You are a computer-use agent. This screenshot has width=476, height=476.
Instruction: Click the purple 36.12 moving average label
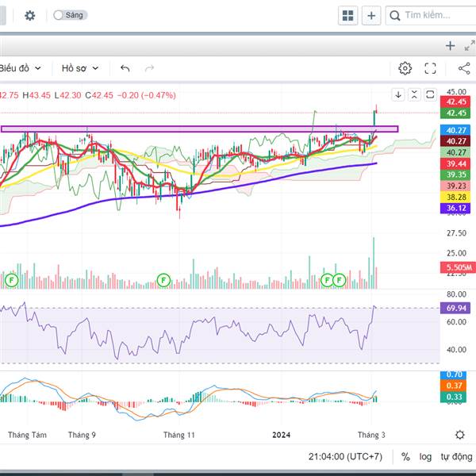click(455, 208)
